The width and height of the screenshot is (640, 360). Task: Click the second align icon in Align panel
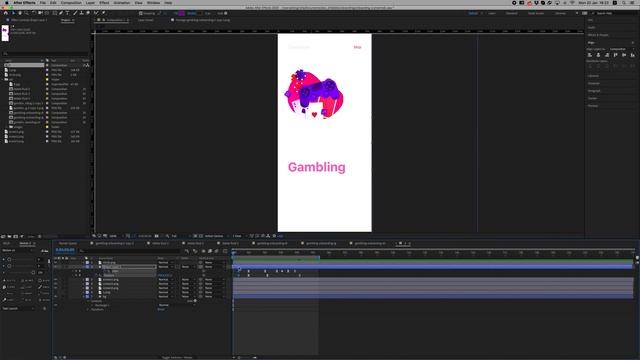point(598,55)
